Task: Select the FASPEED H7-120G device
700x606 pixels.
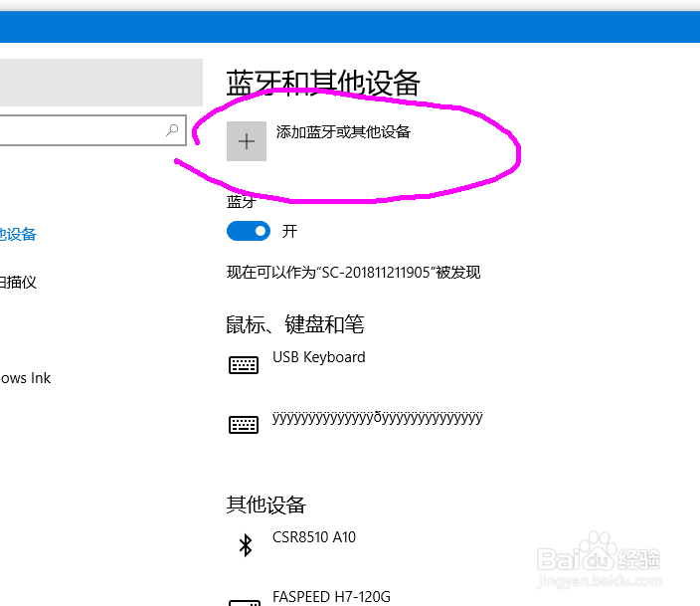Action: coord(331,597)
